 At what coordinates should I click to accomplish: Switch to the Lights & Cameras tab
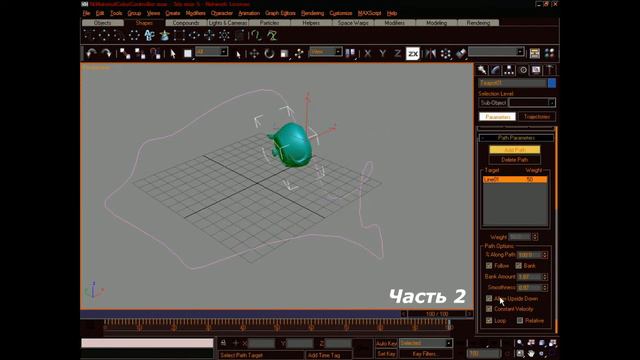click(x=228, y=23)
